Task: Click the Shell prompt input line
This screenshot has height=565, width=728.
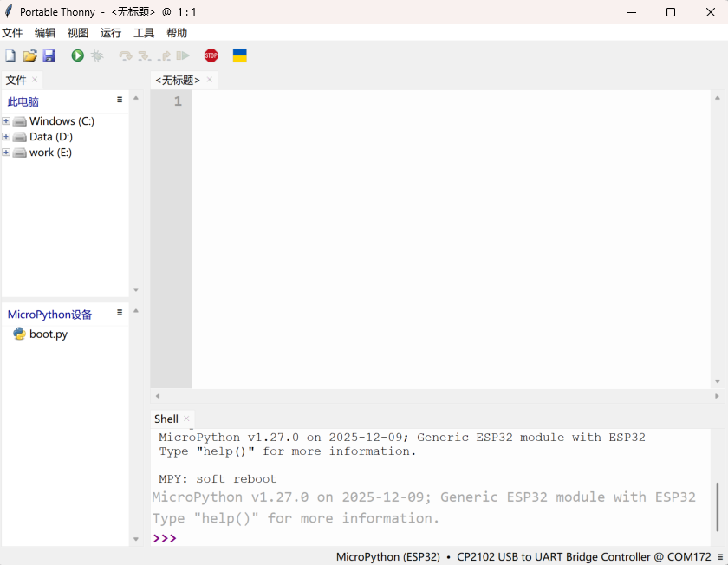Action: [433, 538]
